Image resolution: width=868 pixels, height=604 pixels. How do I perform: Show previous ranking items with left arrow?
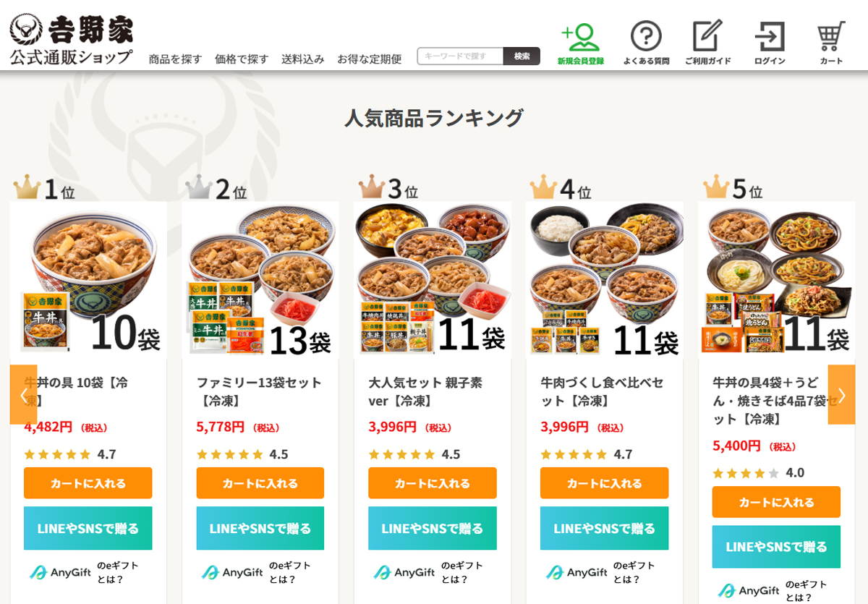pos(23,394)
